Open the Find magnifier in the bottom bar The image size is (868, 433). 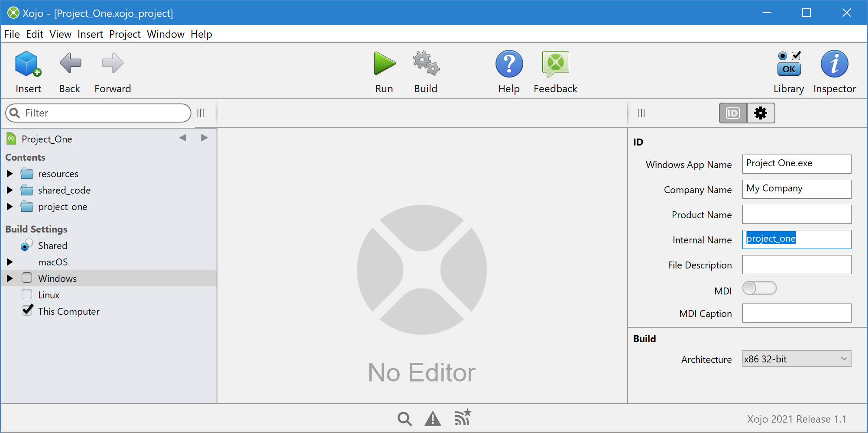click(405, 419)
